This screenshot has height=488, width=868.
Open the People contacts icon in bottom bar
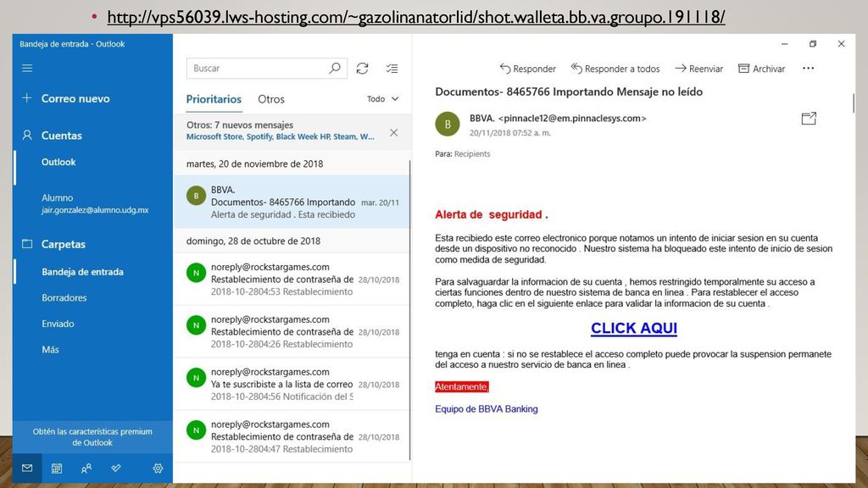[86, 468]
